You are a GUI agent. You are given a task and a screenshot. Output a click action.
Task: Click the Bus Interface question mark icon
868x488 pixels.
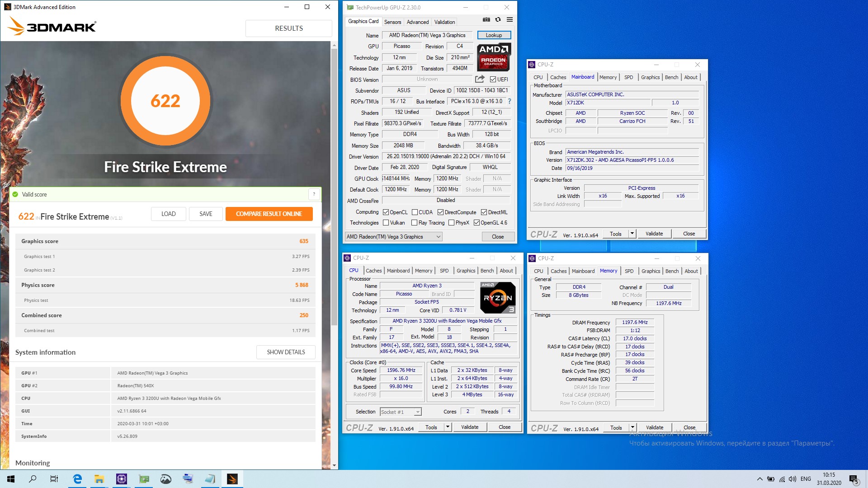(509, 101)
